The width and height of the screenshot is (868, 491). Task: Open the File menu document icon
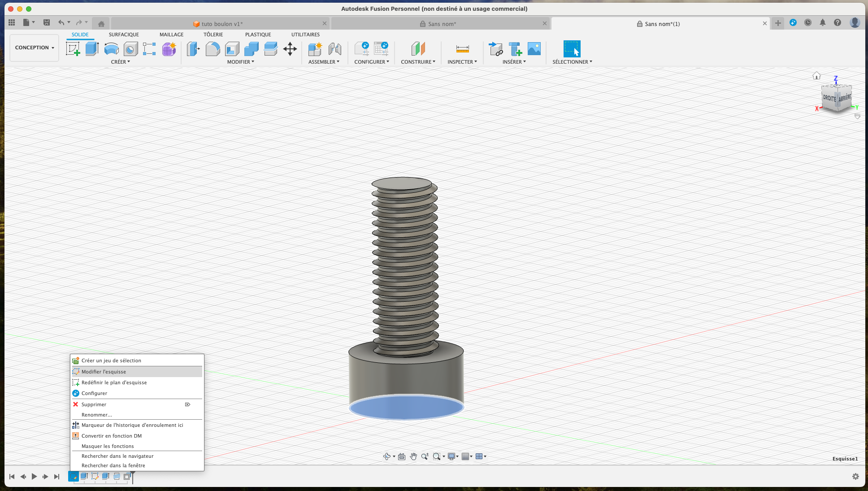click(26, 22)
